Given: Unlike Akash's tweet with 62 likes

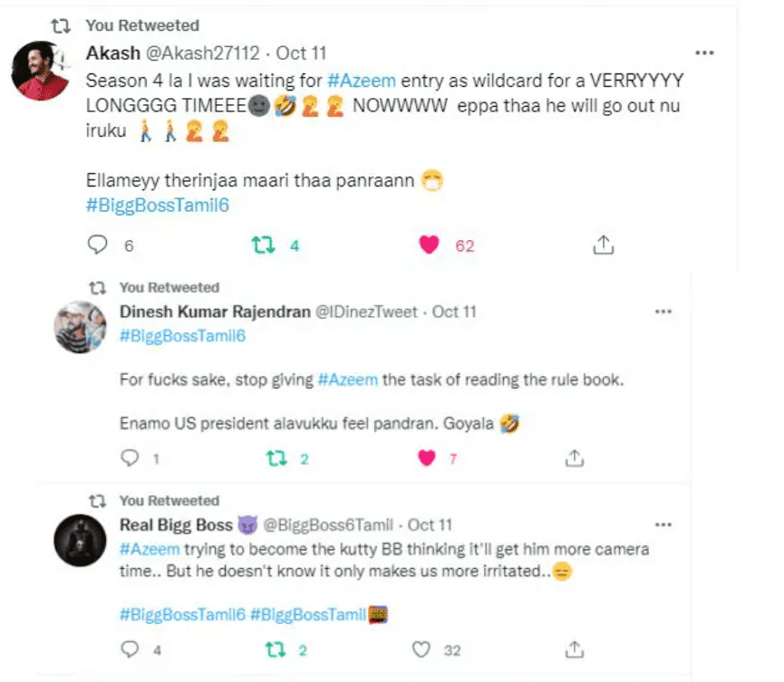Looking at the screenshot, I should coord(429,245).
